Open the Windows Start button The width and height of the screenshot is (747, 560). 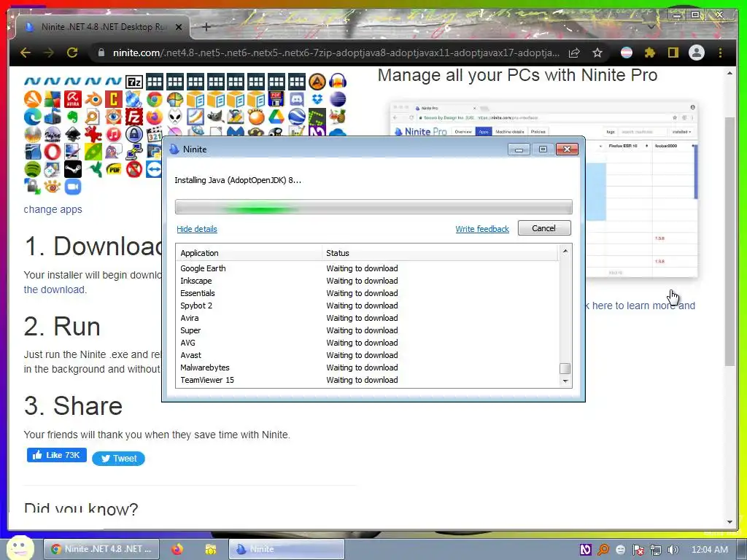pyautogui.click(x=20, y=548)
